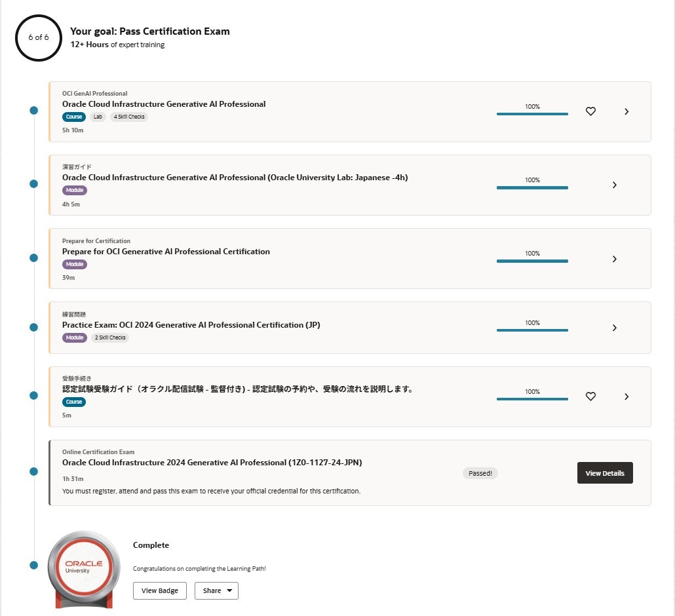Click timeline dot for Prepare for Certification
Image resolution: width=675 pixels, height=616 pixels.
tap(33, 258)
